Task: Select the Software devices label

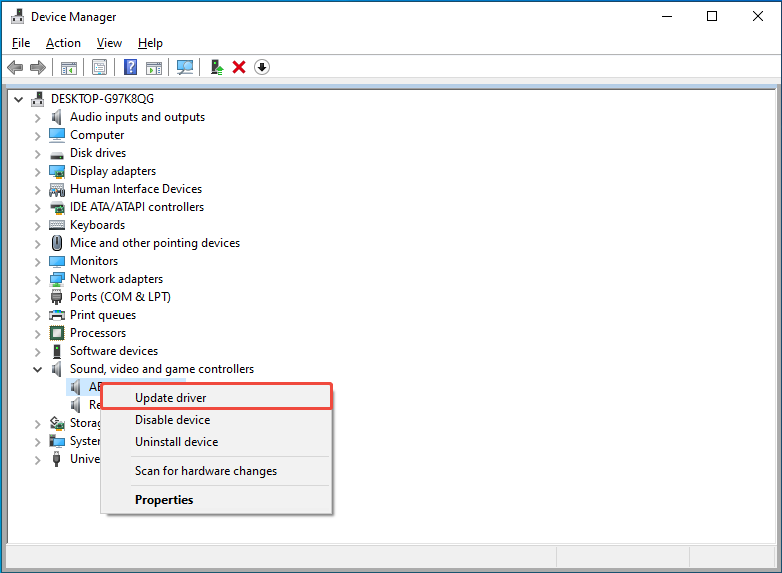Action: coord(114,351)
